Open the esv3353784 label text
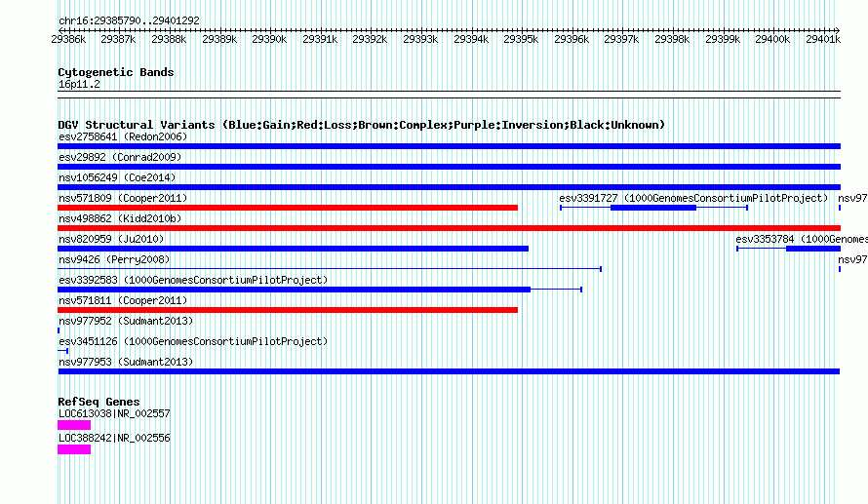868x504 pixels. tap(802, 239)
